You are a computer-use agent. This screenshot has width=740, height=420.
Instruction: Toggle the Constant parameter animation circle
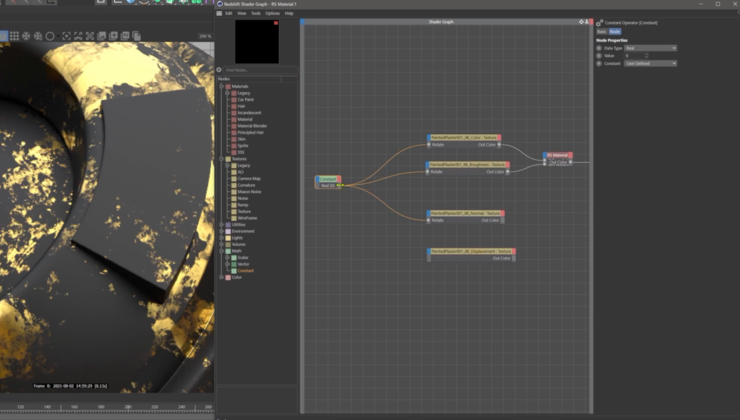(599, 63)
